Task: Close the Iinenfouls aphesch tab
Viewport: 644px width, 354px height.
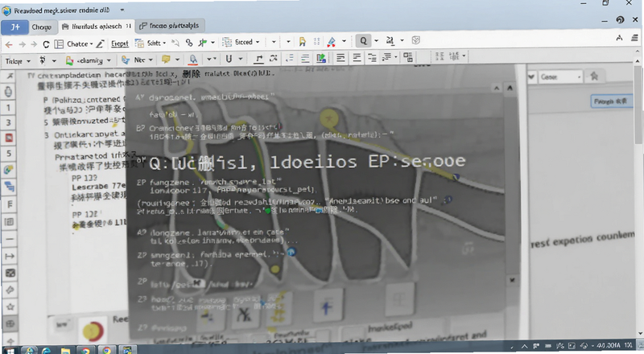Action: tap(129, 26)
